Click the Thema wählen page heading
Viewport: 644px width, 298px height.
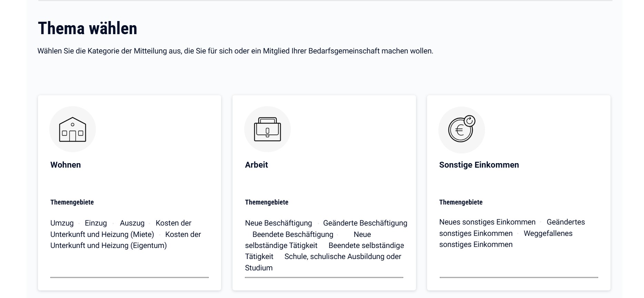88,28
